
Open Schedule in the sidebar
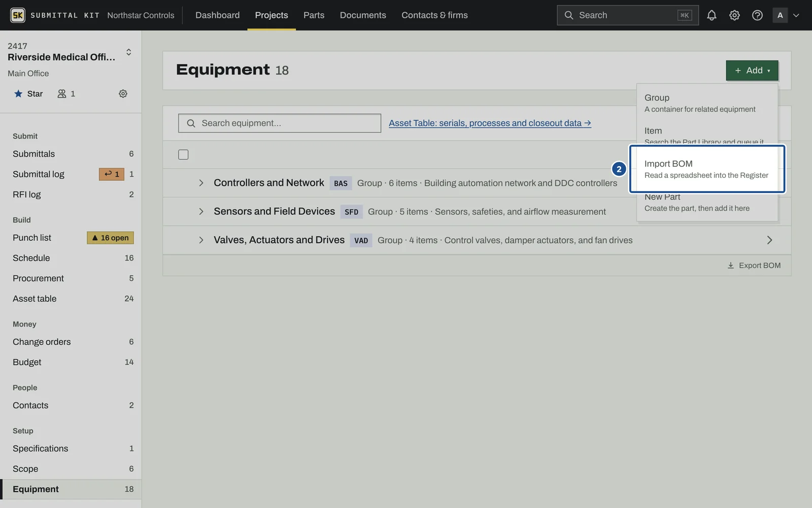(71, 258)
